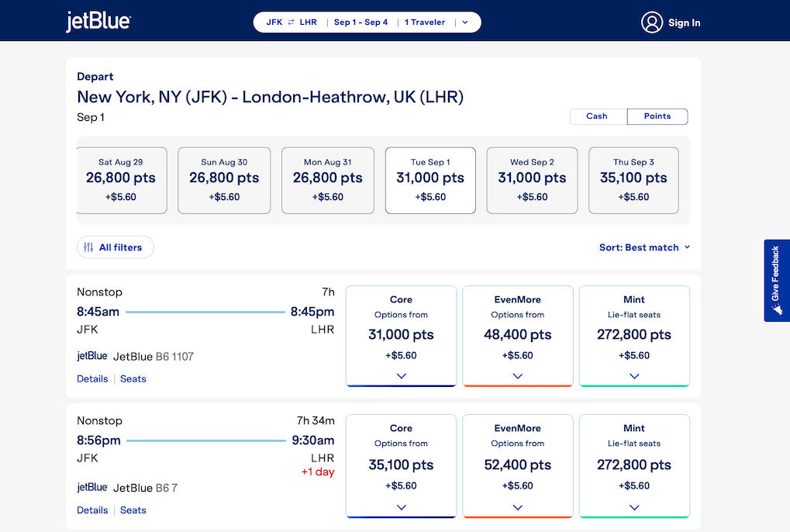The image size is (790, 532).
Task: Open Details for flight B6 1107
Action: click(x=92, y=379)
